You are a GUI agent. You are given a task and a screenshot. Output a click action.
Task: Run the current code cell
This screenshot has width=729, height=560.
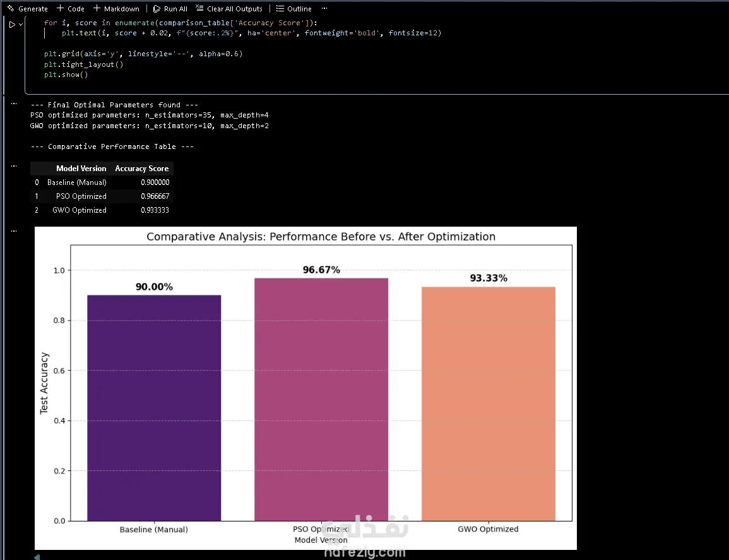point(12,24)
